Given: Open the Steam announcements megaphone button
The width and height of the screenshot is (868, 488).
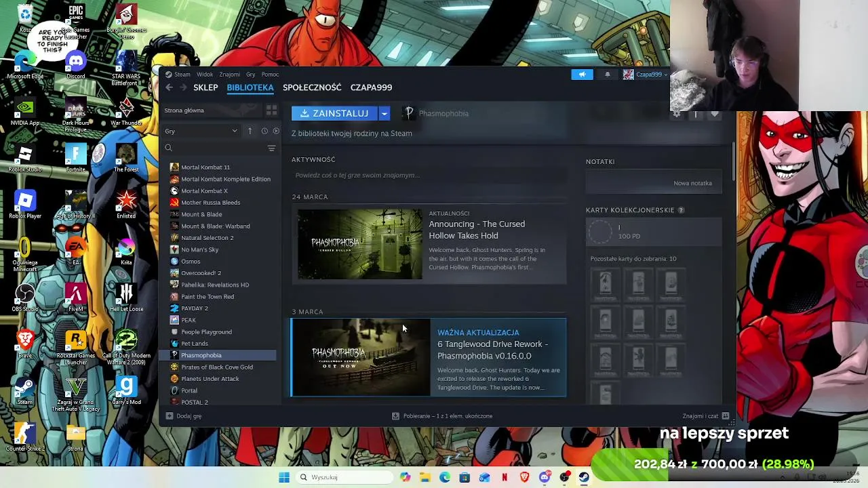Looking at the screenshot, I should 582,75.
